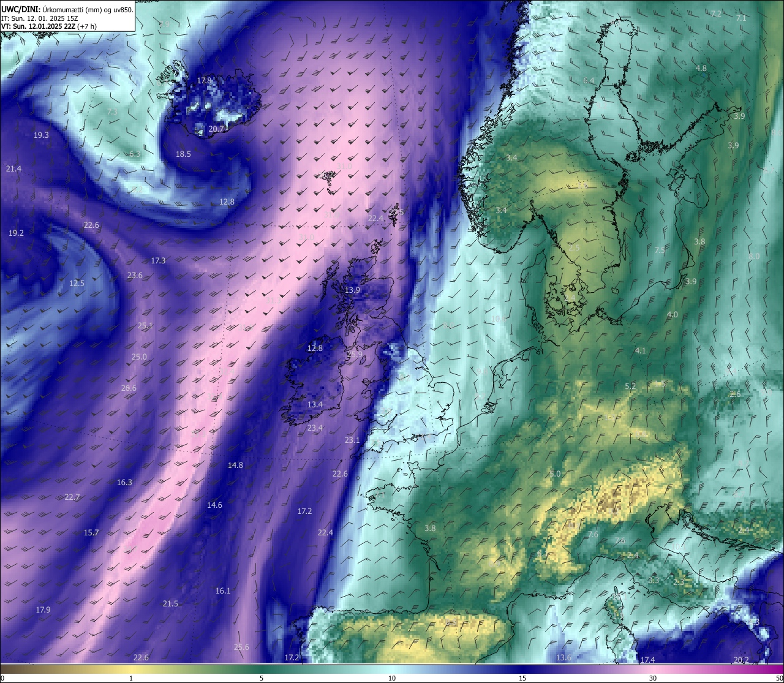Click the 0 tick label on the color scale

[2, 678]
